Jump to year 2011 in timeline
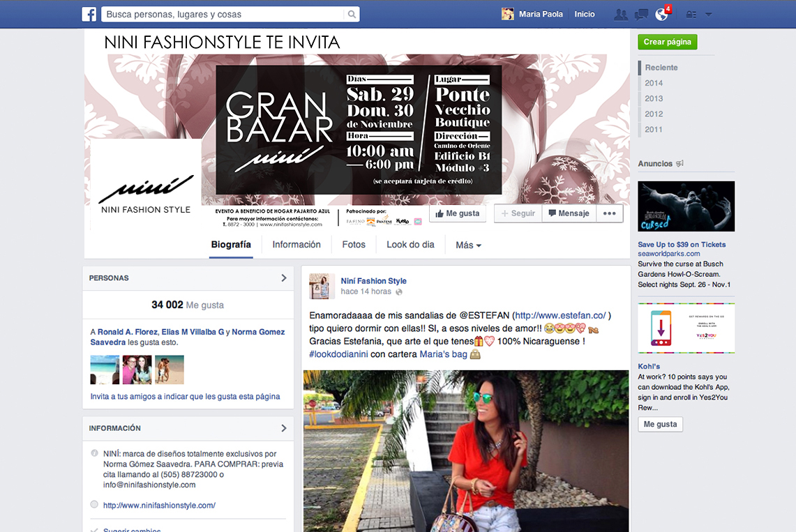 [654, 129]
